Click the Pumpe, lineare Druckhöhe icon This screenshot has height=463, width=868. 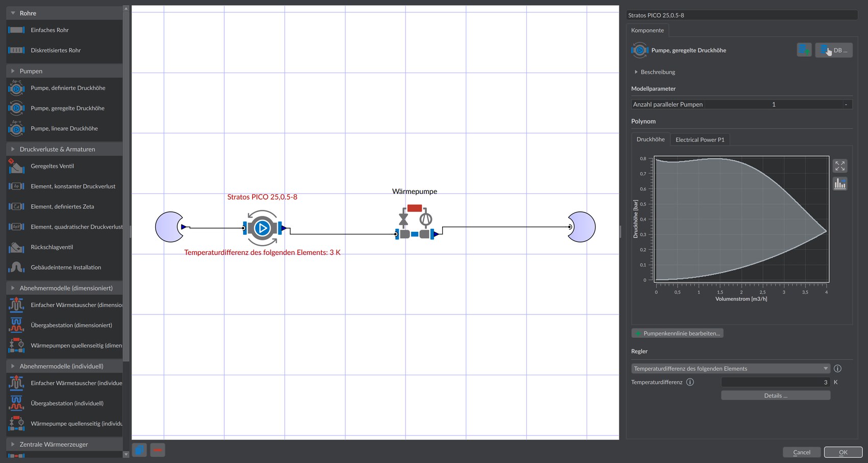pos(16,129)
